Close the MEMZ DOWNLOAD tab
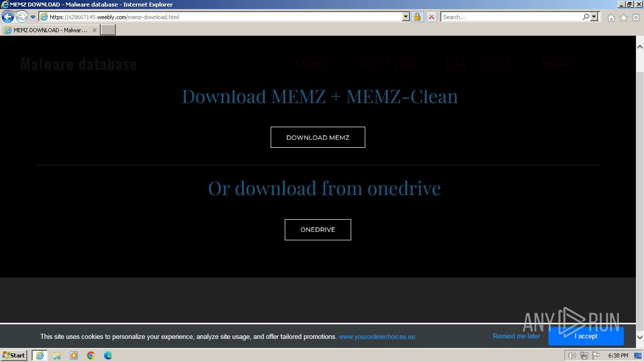The width and height of the screenshot is (644, 362). point(94,30)
